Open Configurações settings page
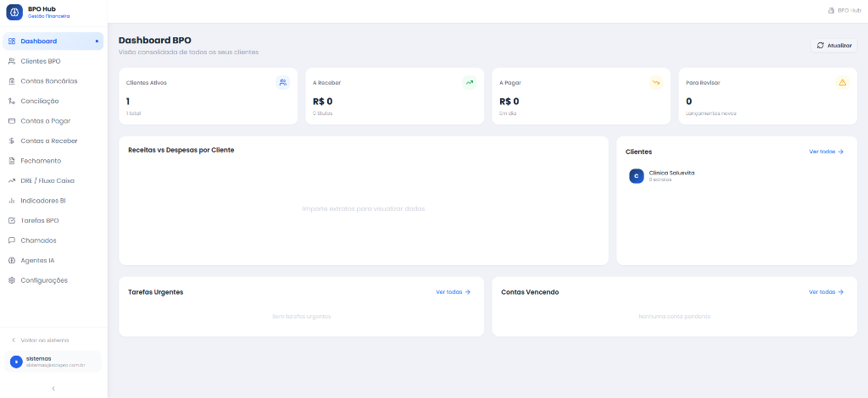The height and width of the screenshot is (398, 868). [53, 280]
